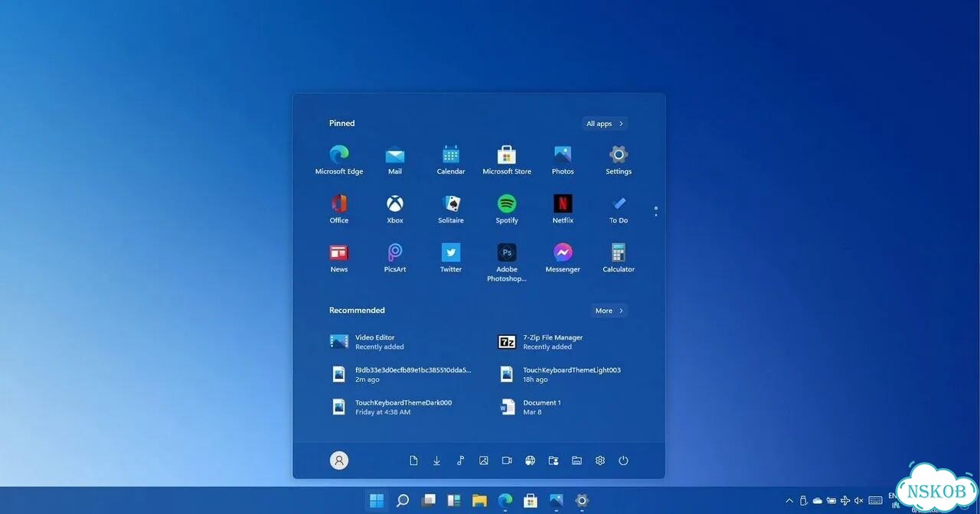Open Settings from the taskbar
The width and height of the screenshot is (980, 514).
pyautogui.click(x=582, y=501)
